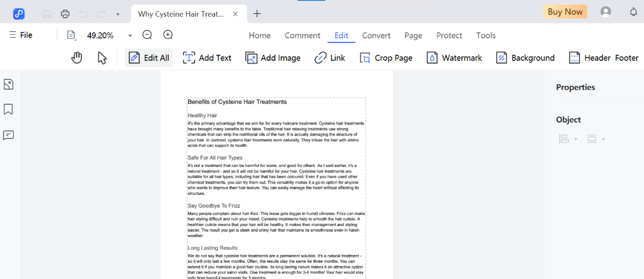
Task: Click the Watermark tool
Action: point(454,57)
